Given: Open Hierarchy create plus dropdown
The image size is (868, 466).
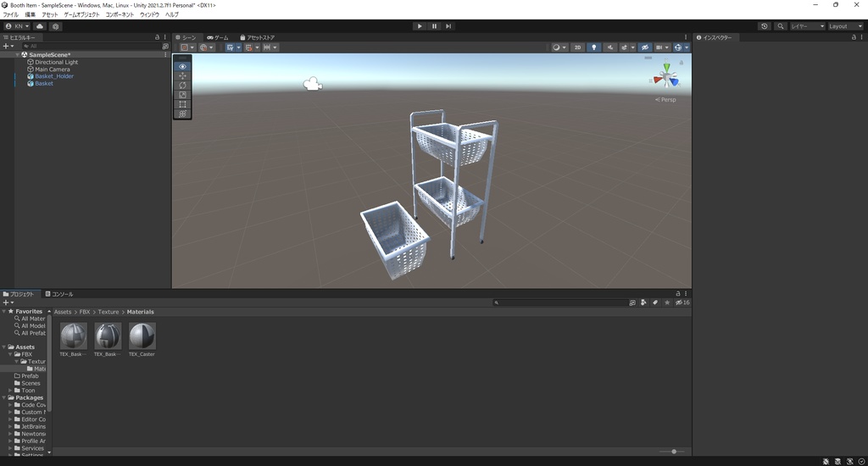Looking at the screenshot, I should click(x=8, y=46).
